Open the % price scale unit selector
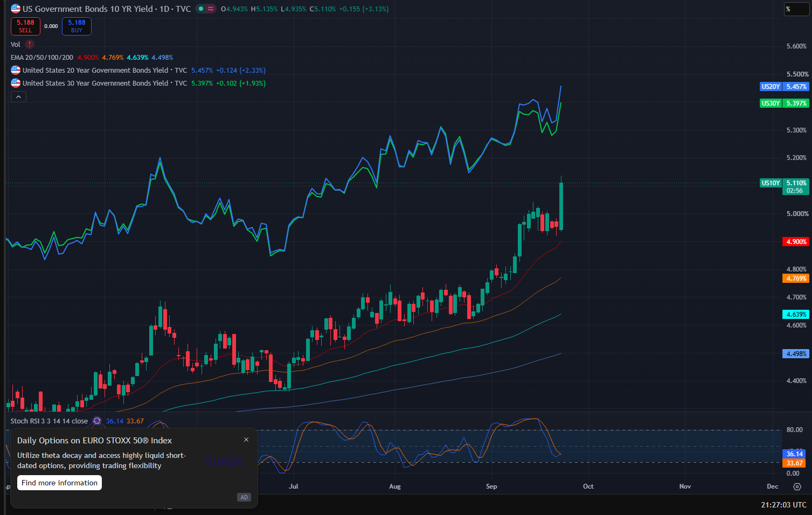 796,9
